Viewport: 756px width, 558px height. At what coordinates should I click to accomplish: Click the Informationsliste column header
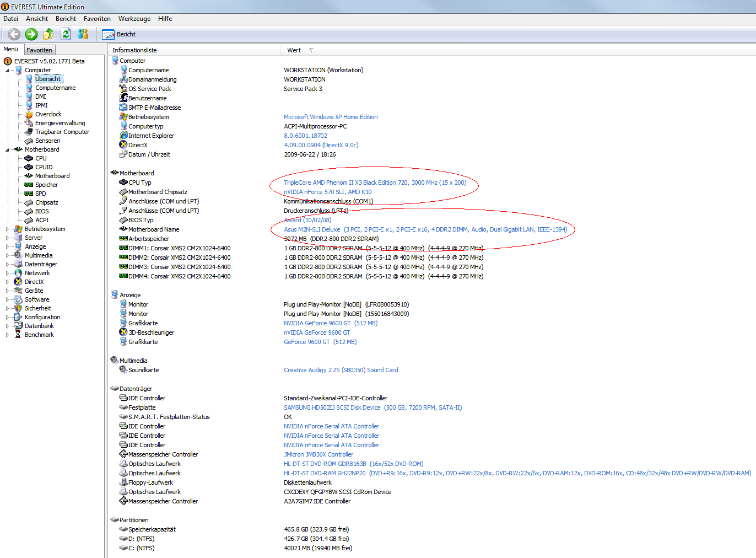(x=195, y=50)
